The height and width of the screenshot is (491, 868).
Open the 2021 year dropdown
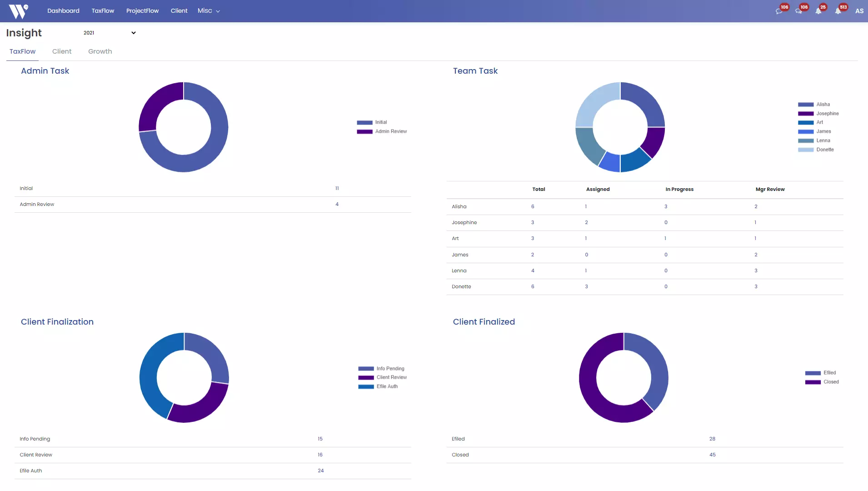(x=108, y=32)
